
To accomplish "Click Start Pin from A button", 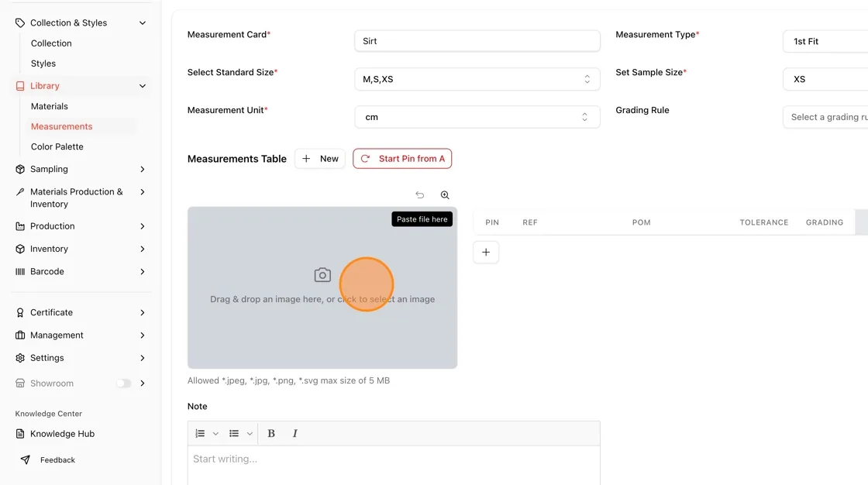I will (402, 158).
